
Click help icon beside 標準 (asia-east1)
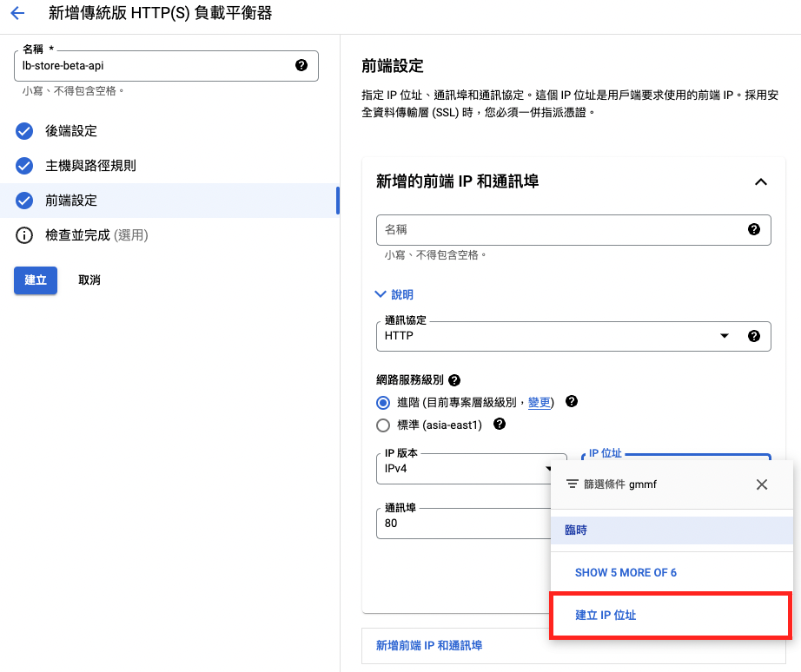500,424
